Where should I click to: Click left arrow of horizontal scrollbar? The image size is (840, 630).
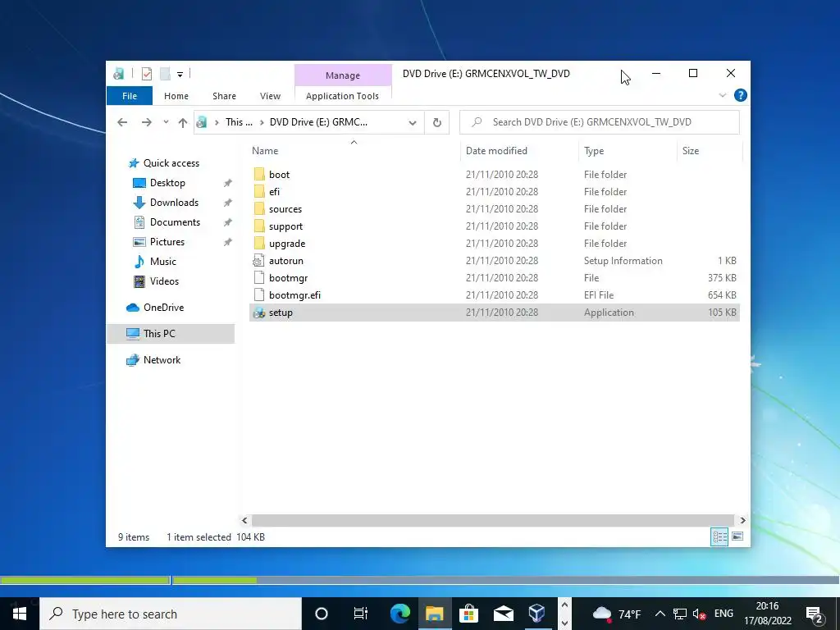(244, 520)
